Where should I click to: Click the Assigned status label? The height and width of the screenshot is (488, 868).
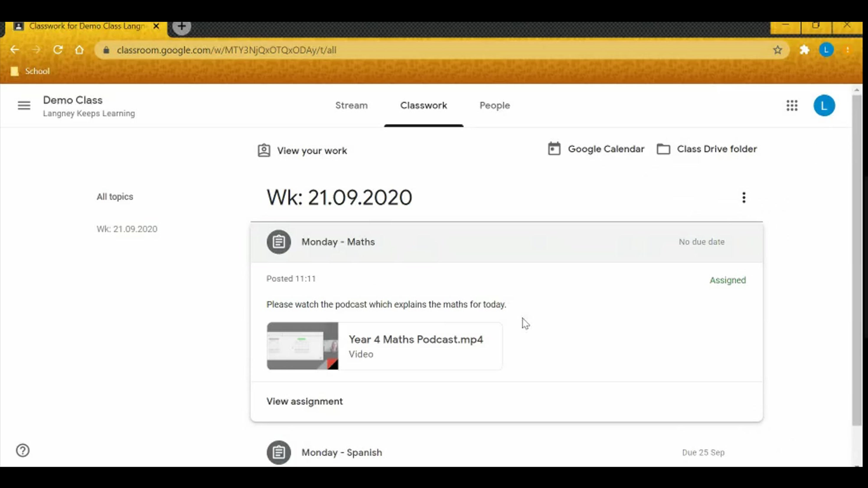coord(727,280)
